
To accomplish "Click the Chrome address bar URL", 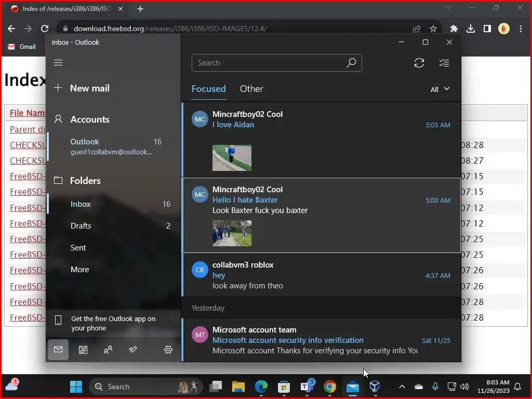I will (x=170, y=29).
